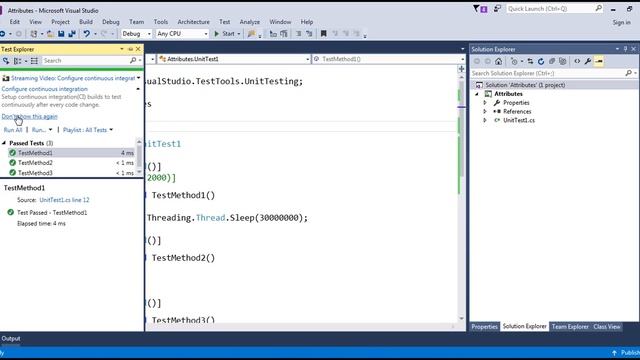Click the Start debugging button
The width and height of the screenshot is (640, 360).
(x=224, y=34)
